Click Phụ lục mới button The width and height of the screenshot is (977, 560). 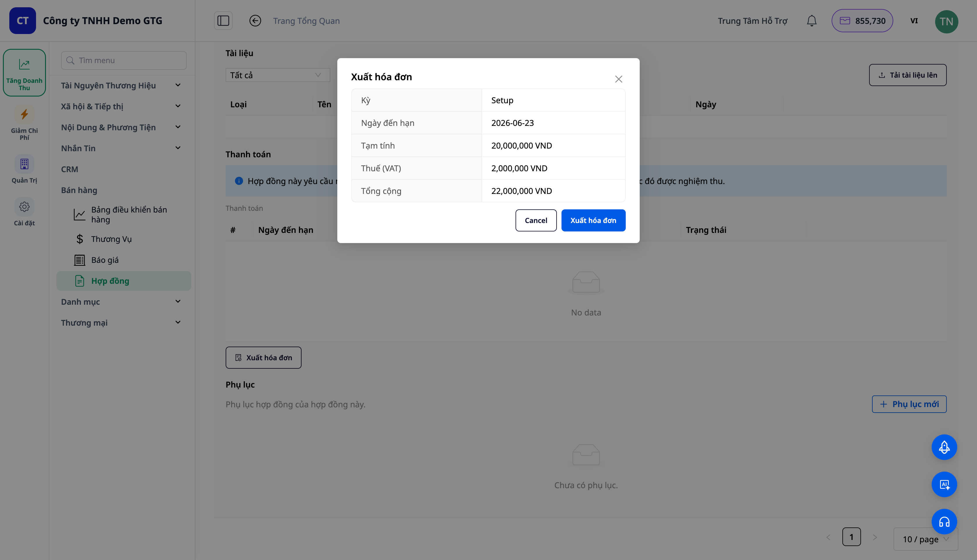[909, 404]
